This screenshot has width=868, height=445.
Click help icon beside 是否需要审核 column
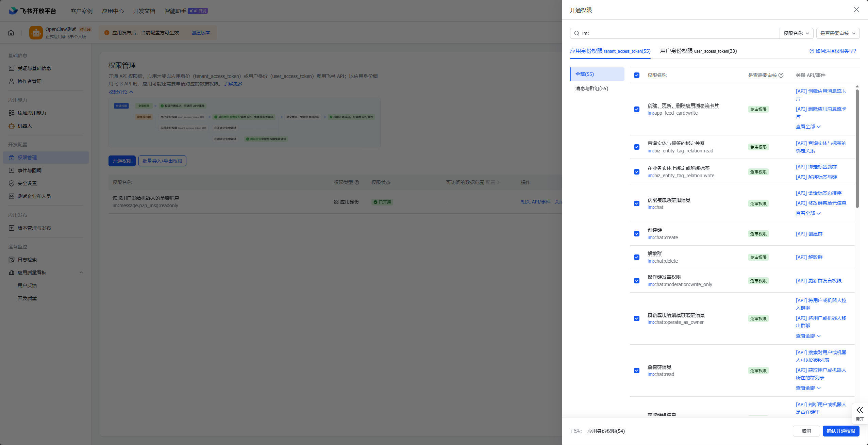[781, 75]
